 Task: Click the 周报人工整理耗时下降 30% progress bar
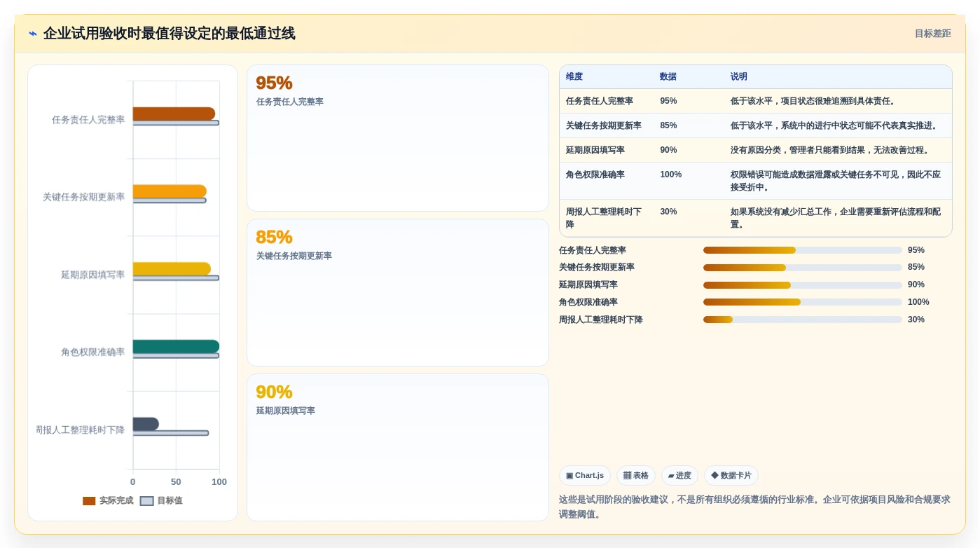point(803,320)
